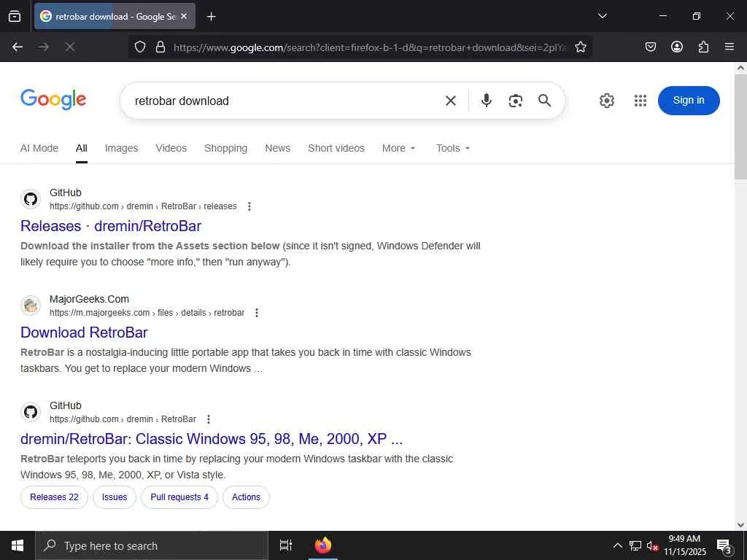View site security padlock info
Image resolution: width=747 pixels, height=560 pixels.
(x=160, y=47)
